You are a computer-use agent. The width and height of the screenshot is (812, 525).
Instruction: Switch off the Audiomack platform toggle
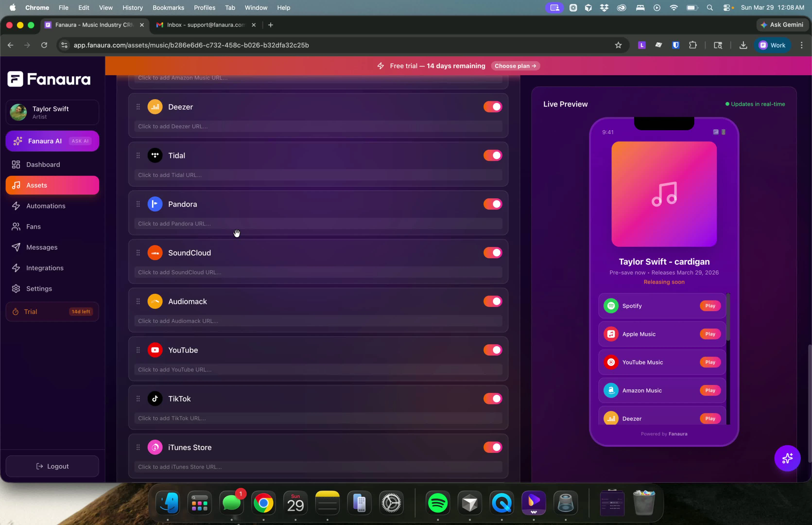(x=493, y=301)
